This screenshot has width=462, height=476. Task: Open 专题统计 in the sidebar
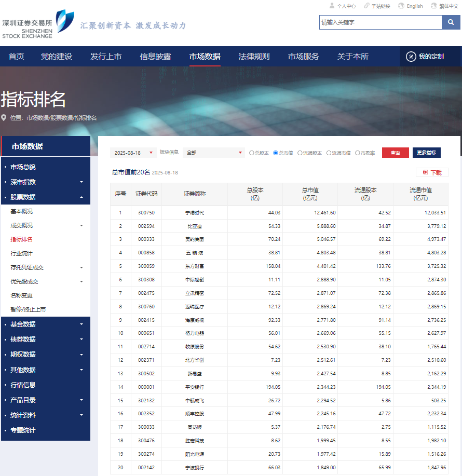[23, 430]
